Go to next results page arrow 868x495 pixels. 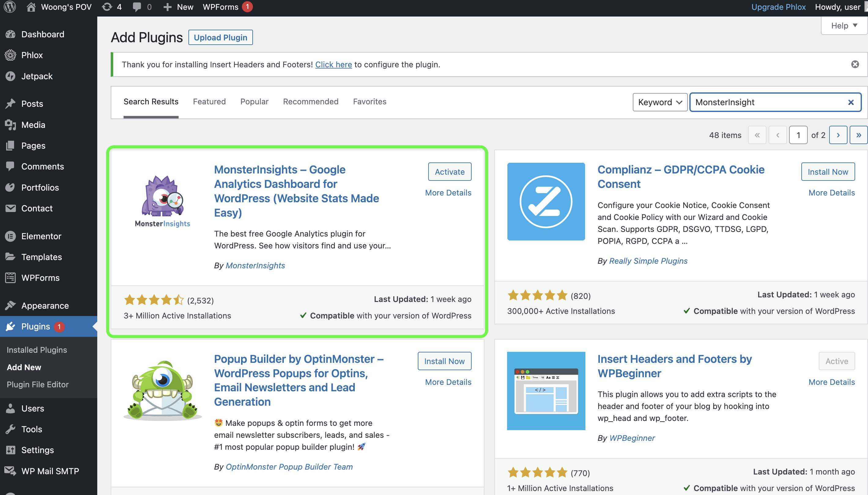pyautogui.click(x=838, y=135)
